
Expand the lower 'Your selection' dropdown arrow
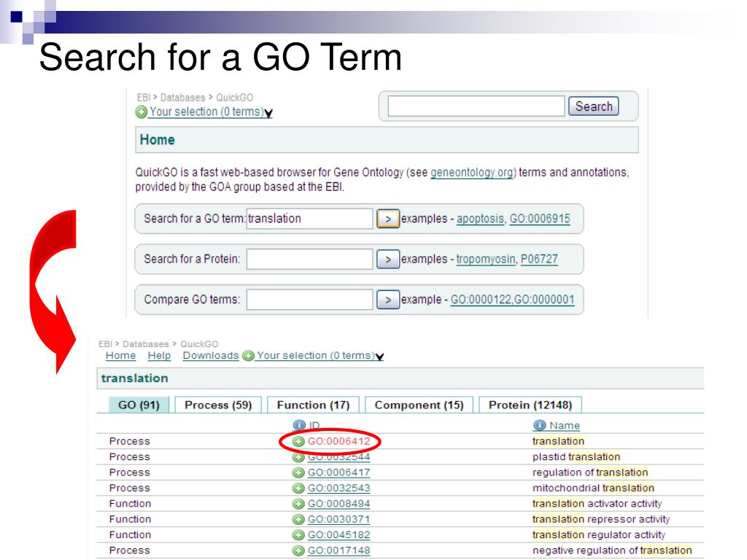click(x=379, y=357)
